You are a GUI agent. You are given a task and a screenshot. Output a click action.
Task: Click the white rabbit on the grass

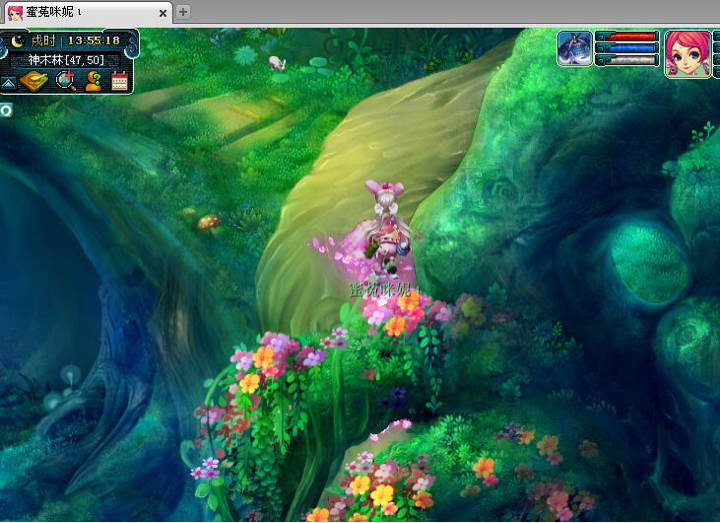coord(277,63)
